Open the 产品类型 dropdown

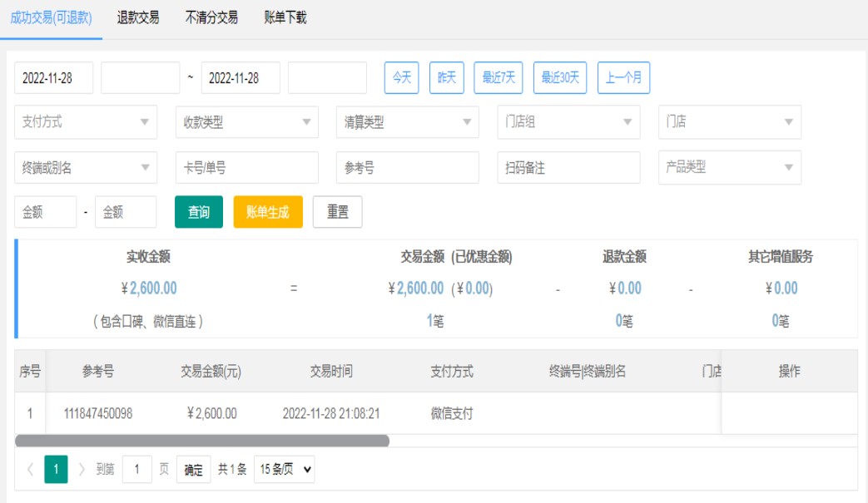pos(729,167)
